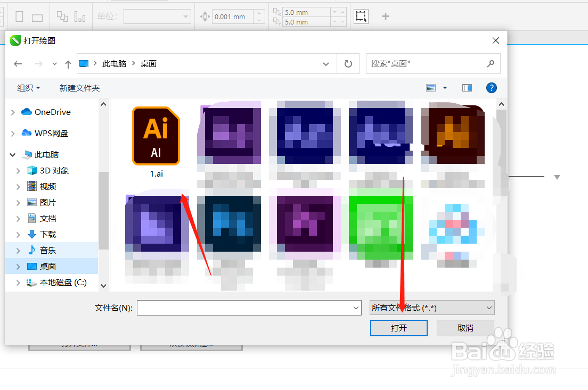
Task: Click 此电脑 in the address bar
Action: tap(114, 64)
